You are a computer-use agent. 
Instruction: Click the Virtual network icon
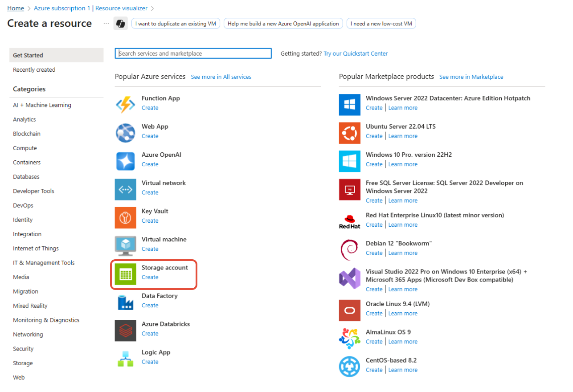[x=126, y=189]
